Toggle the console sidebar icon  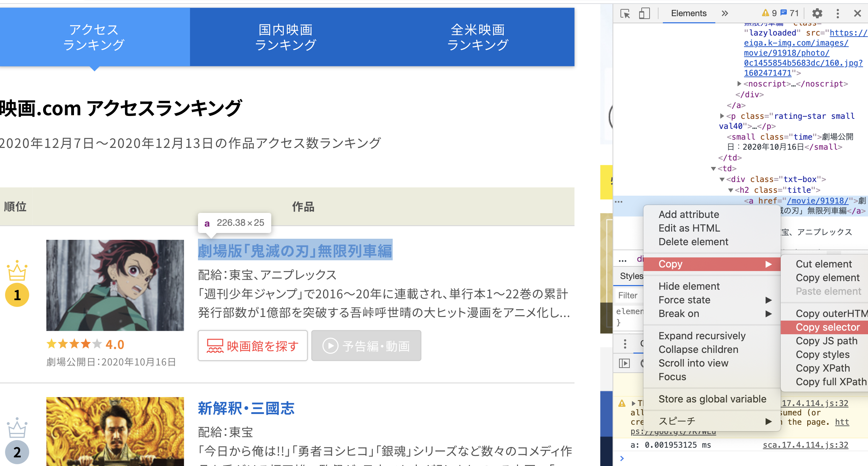tap(624, 363)
